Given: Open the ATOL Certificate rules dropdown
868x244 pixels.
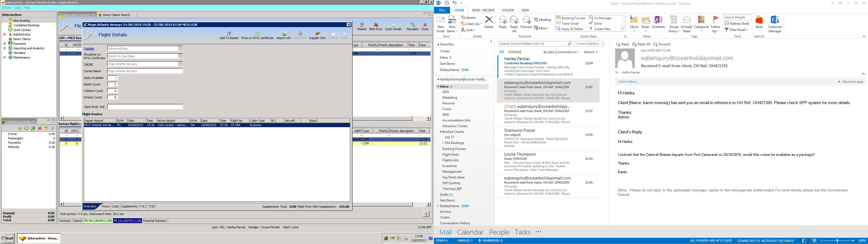Looking at the screenshot, I should [x=180, y=56].
